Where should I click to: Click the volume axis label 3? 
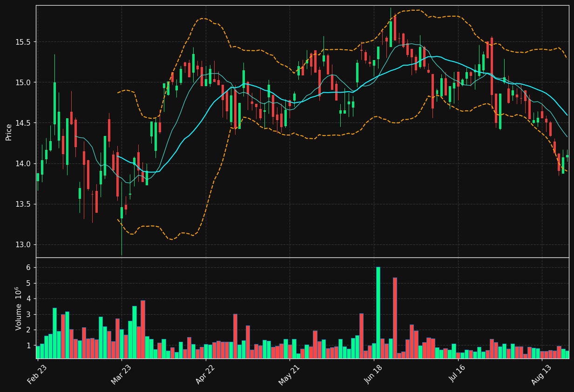pyautogui.click(x=28, y=314)
